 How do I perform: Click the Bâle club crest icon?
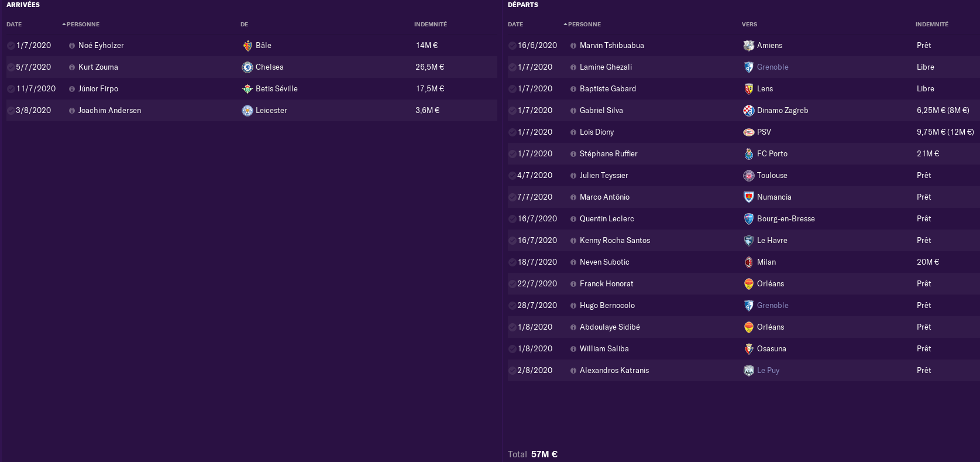(247, 46)
